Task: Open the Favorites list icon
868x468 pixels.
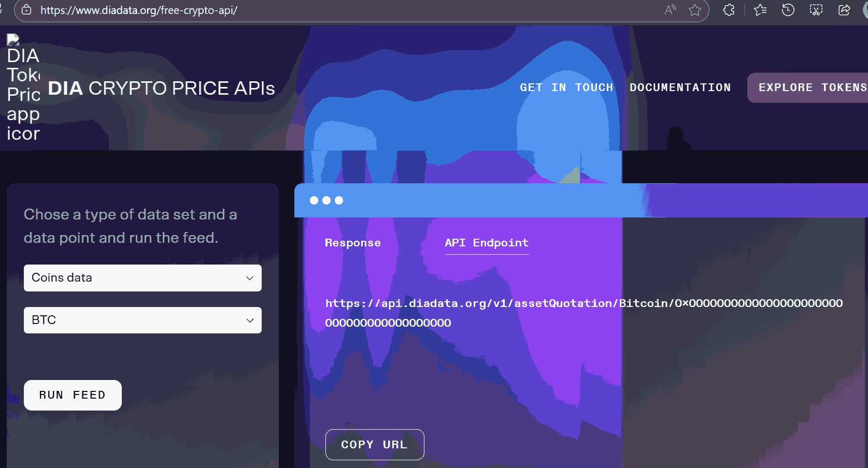Action: click(x=760, y=10)
